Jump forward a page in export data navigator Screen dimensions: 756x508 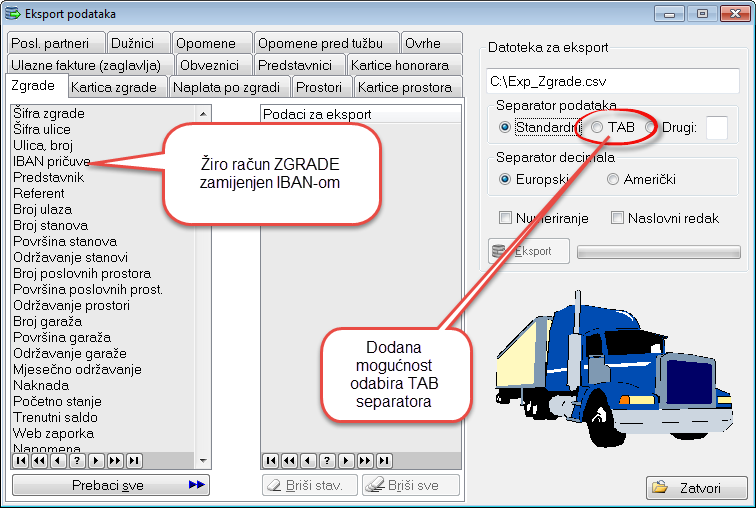tap(365, 461)
